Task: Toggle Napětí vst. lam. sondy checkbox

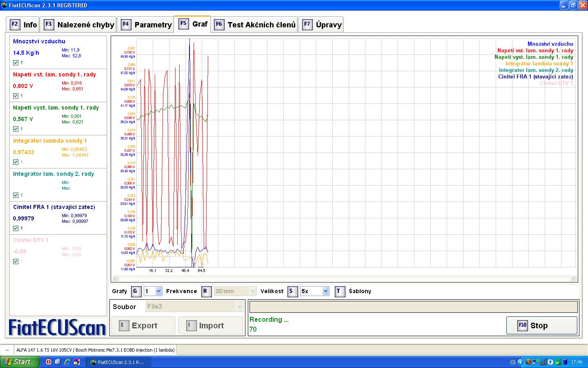Action: click(x=16, y=96)
